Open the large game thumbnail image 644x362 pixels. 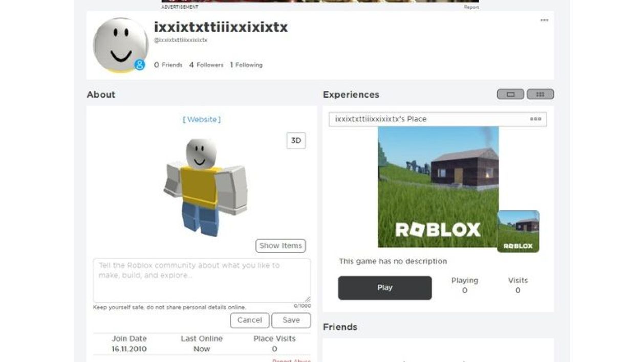[x=438, y=187]
